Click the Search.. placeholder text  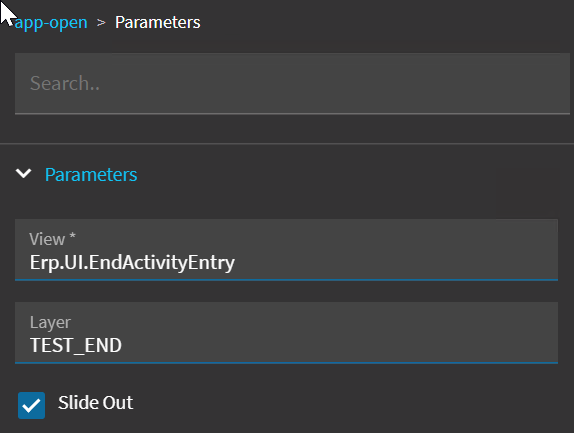65,83
